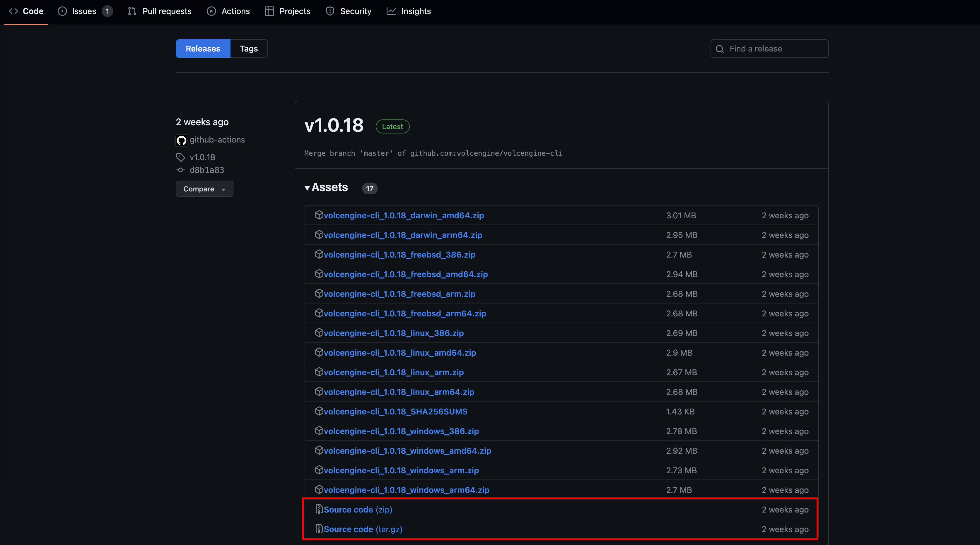Open the Code tab
This screenshot has height=545, width=980.
(x=26, y=11)
